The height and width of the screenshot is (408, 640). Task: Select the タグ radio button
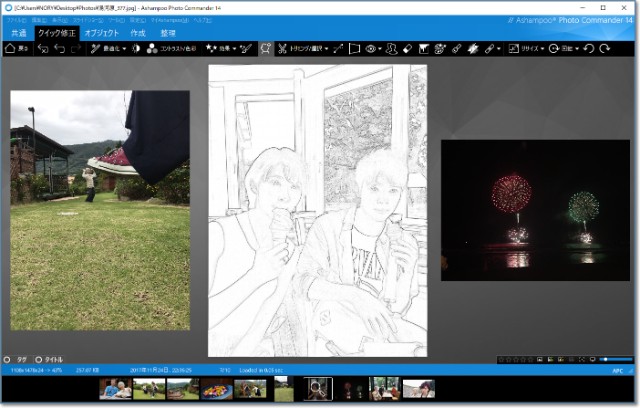(x=7, y=359)
